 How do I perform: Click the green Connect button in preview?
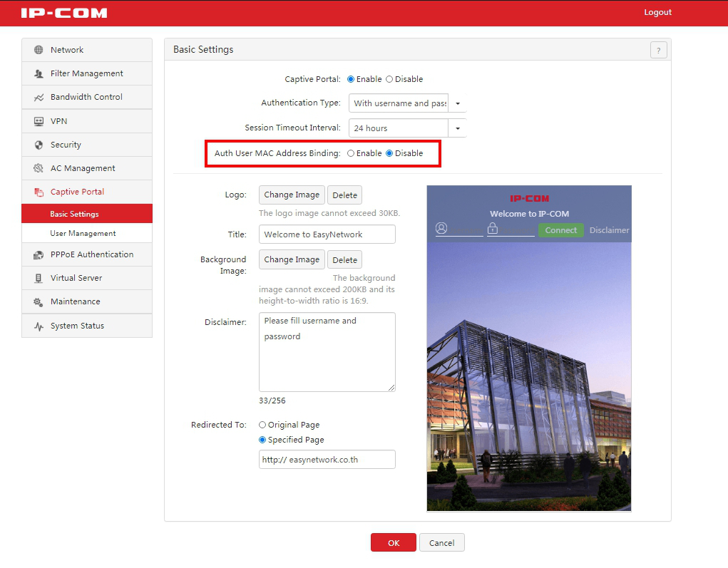click(561, 230)
